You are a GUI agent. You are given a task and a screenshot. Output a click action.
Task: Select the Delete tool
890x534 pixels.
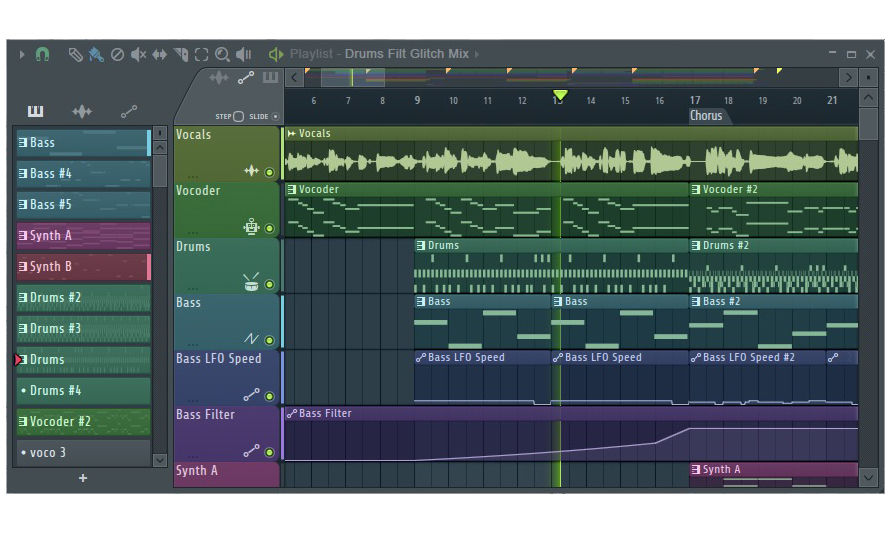[117, 54]
